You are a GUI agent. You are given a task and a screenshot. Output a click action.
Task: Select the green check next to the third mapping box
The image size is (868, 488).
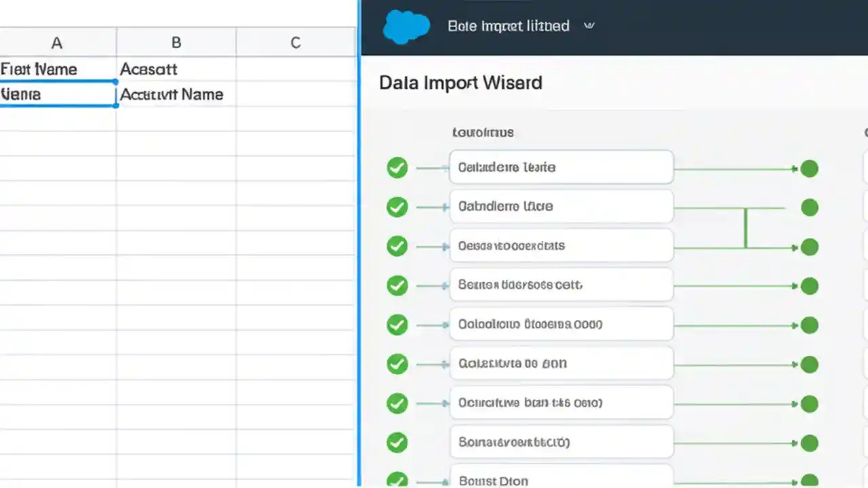[x=397, y=246]
